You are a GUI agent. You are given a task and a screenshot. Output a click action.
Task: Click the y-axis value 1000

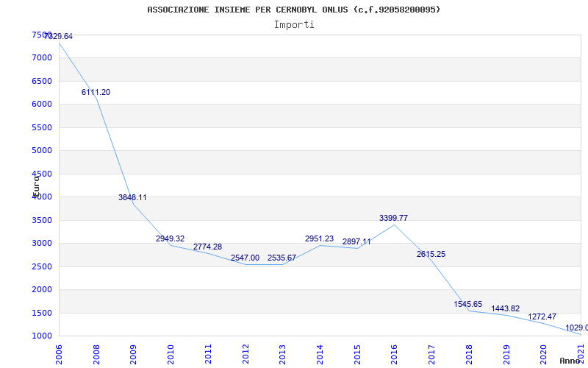pos(42,336)
